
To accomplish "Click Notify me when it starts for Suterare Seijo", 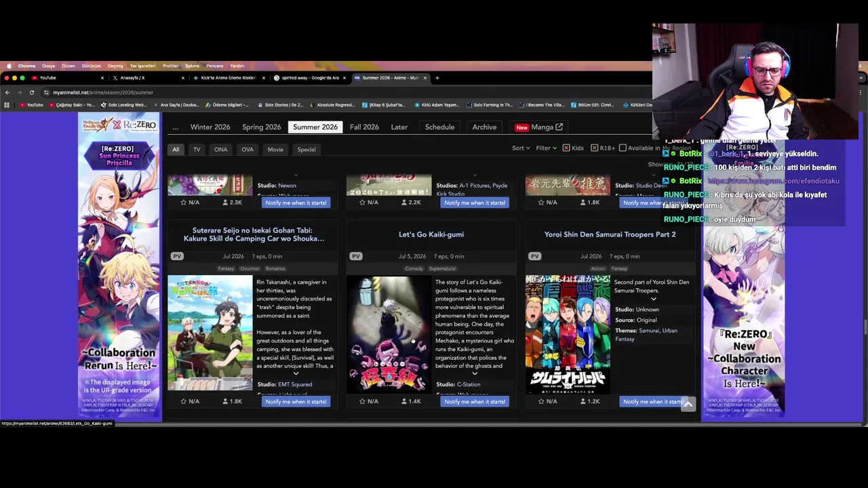I will (296, 401).
